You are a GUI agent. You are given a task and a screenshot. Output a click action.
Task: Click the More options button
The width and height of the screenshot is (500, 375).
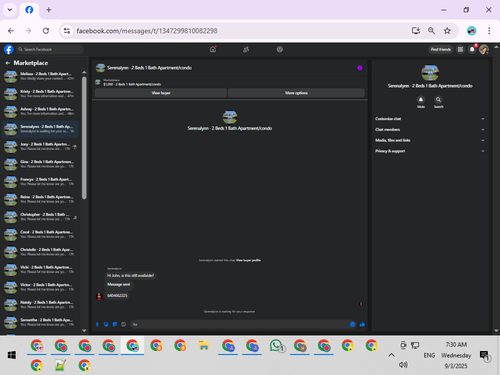click(296, 93)
